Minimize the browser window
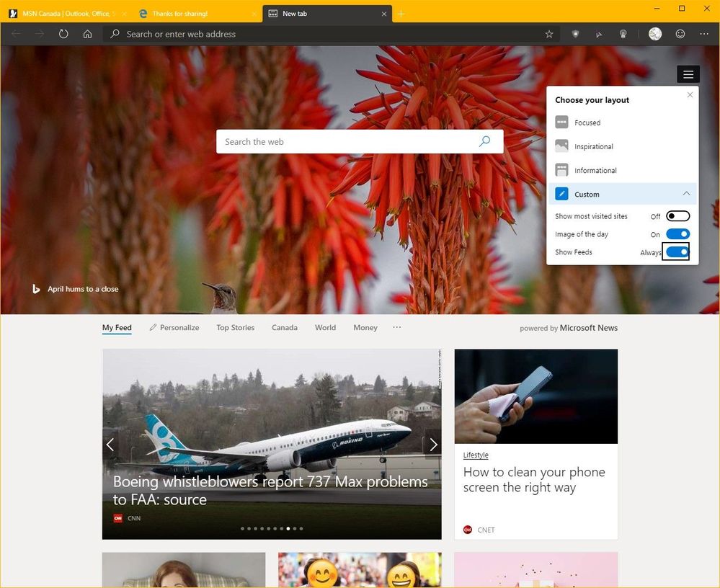Screen dimensions: 720x588 click(x=657, y=8)
